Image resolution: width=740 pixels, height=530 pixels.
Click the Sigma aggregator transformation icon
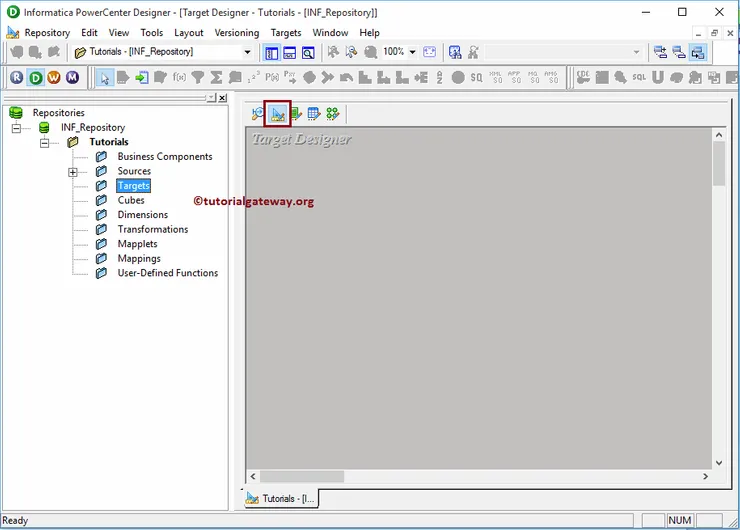tap(216, 77)
